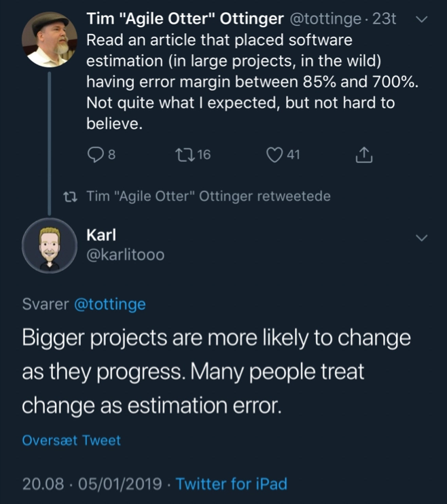The height and width of the screenshot is (504, 447).
Task: Open the @karlitooo handle
Action: coord(126,255)
